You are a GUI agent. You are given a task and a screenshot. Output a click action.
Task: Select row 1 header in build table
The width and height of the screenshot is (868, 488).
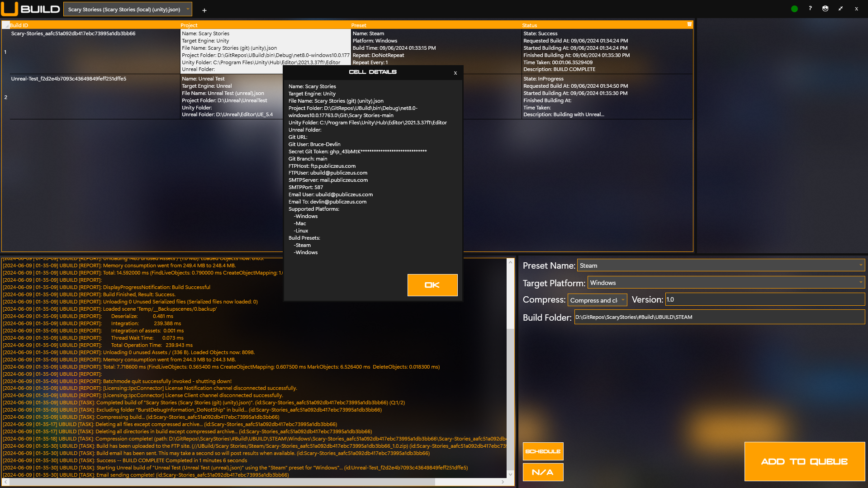coord(5,52)
